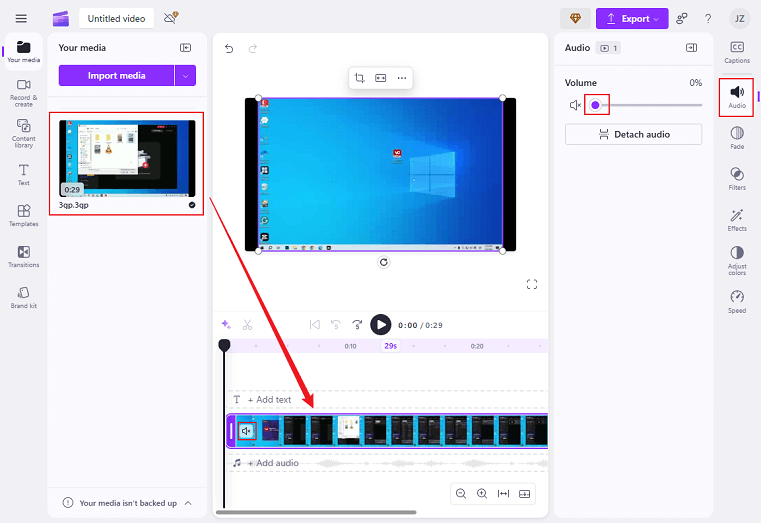Image resolution: width=761 pixels, height=523 pixels.
Task: Open the Audio tab in the right sidebar
Action: [737, 97]
